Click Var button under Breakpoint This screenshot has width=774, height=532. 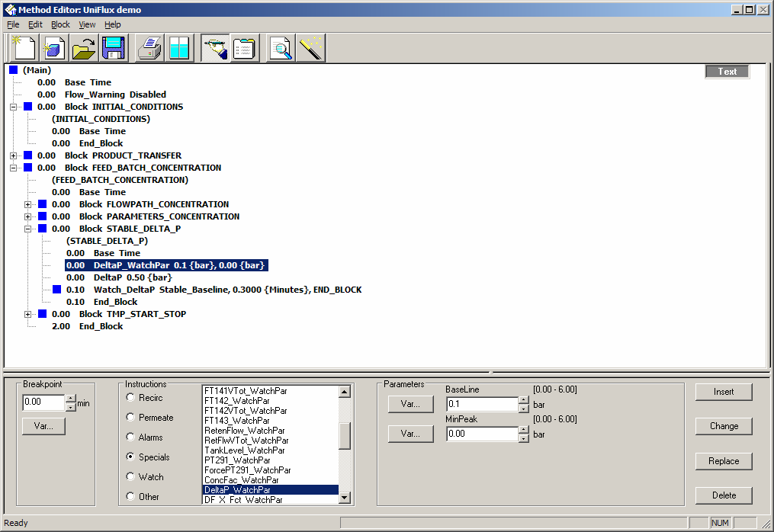(x=43, y=426)
